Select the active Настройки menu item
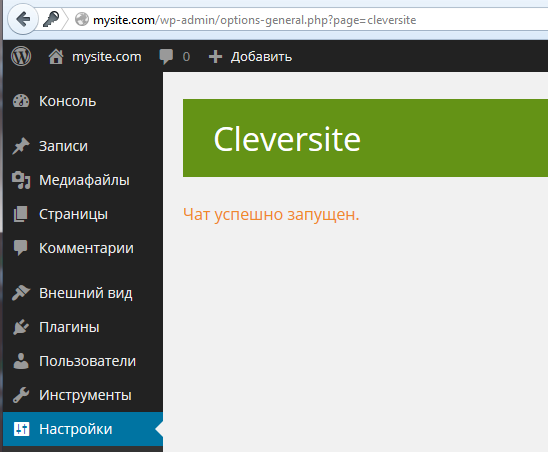This screenshot has height=452, width=550. (83, 429)
